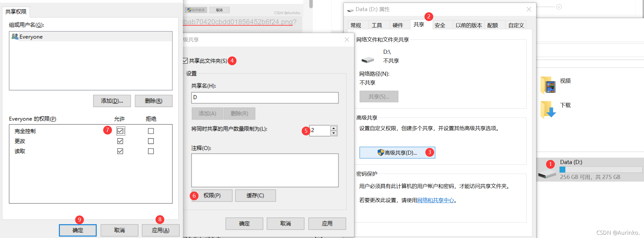Open 网络和共享中心 link
Screen dimensions: 644x238
pos(436,200)
